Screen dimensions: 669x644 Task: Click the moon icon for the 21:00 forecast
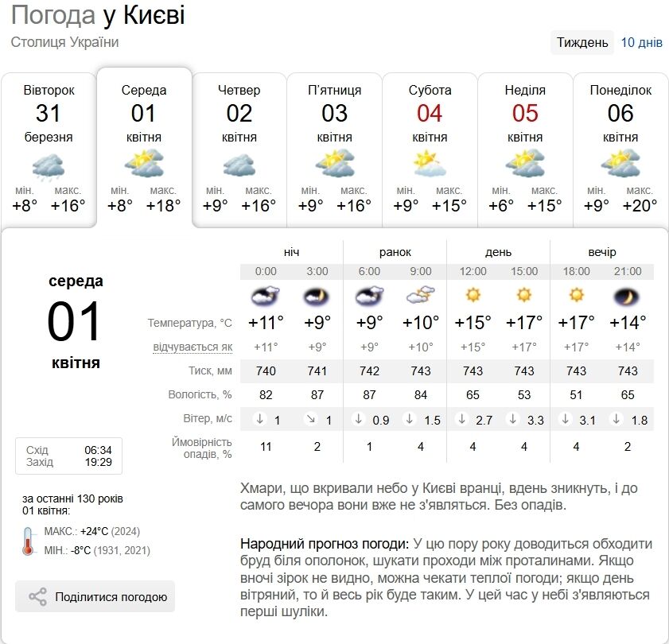pyautogui.click(x=628, y=296)
